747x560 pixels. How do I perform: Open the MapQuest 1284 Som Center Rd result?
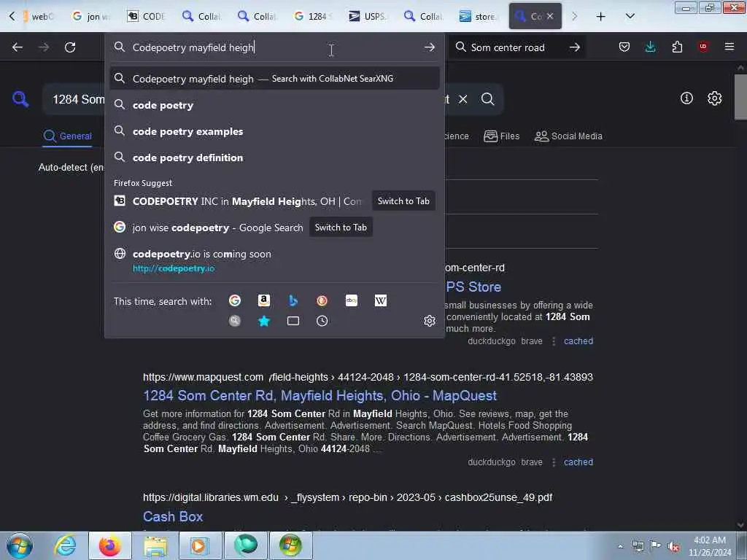point(320,395)
